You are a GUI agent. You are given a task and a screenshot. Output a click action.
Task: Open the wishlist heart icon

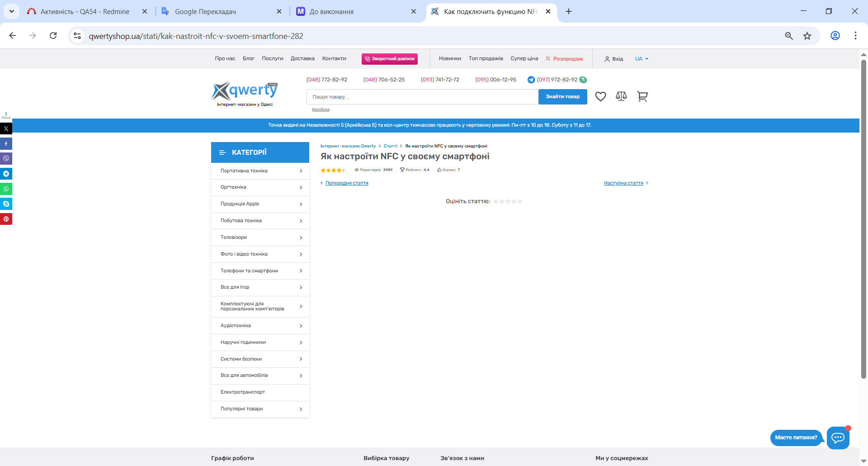600,96
